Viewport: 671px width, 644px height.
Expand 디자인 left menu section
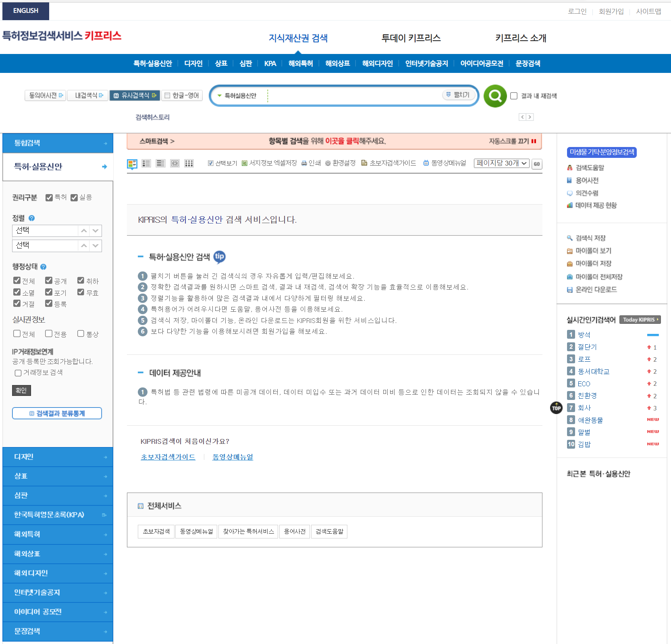point(58,457)
